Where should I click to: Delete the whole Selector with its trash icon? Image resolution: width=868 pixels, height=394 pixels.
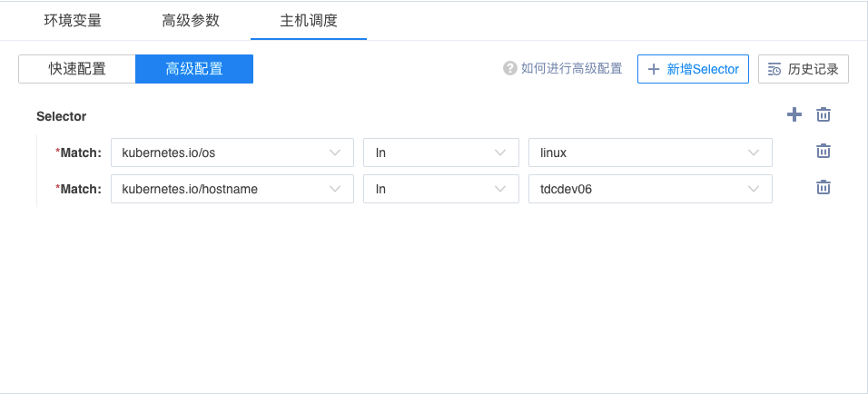824,115
